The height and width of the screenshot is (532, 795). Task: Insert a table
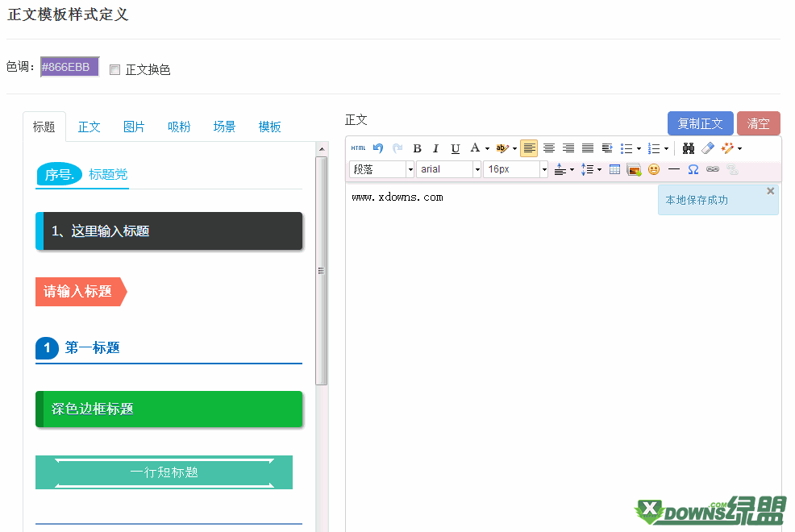point(614,169)
